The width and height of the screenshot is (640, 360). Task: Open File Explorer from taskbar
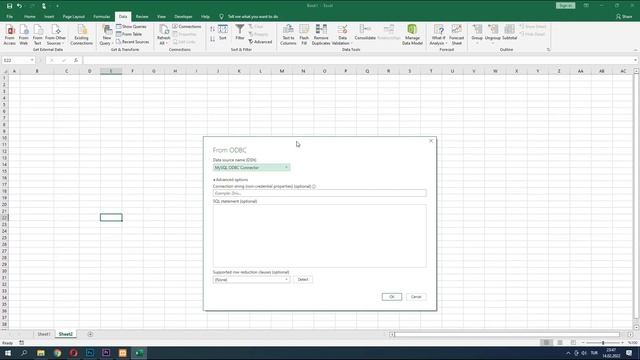(41, 353)
